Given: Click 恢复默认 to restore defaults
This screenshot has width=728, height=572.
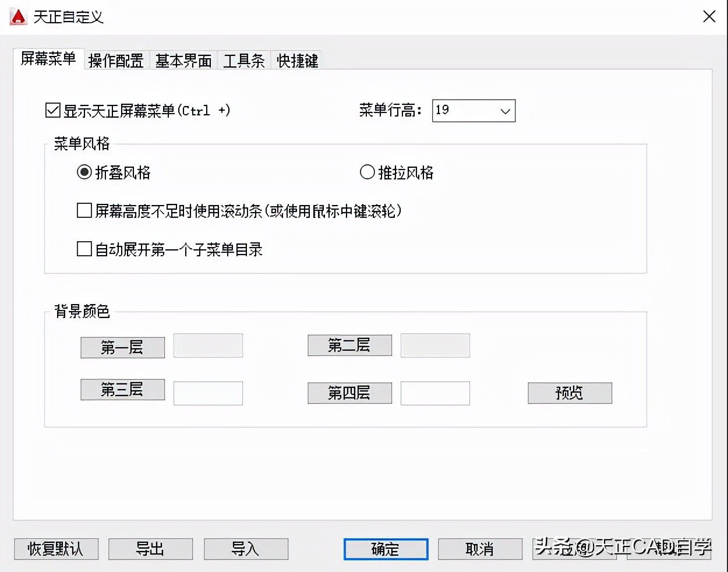Looking at the screenshot, I should pos(56,549).
